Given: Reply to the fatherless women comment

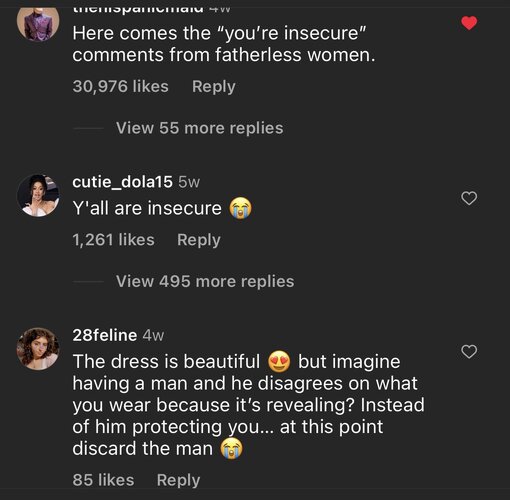Looking at the screenshot, I should pos(214,87).
